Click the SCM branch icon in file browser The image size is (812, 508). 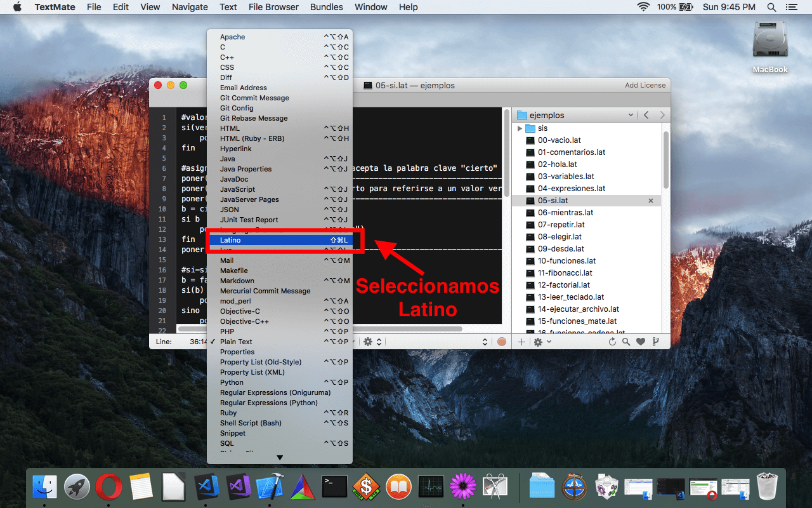(655, 342)
